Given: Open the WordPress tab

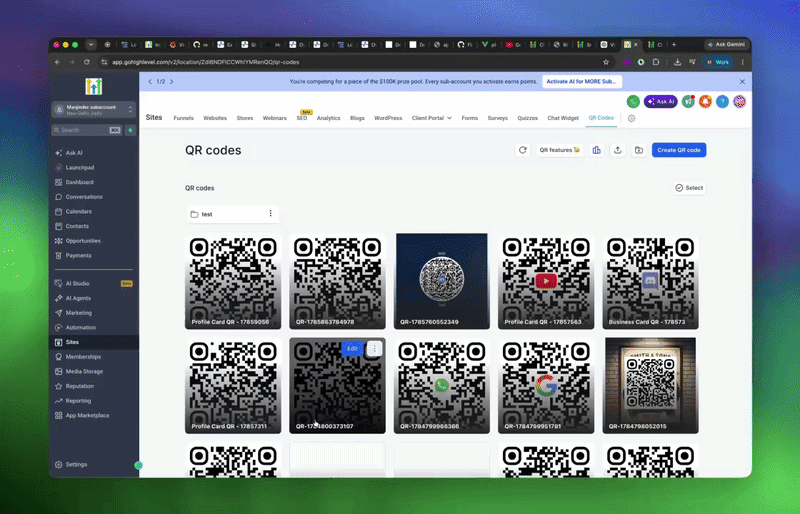Looking at the screenshot, I should pyautogui.click(x=388, y=118).
